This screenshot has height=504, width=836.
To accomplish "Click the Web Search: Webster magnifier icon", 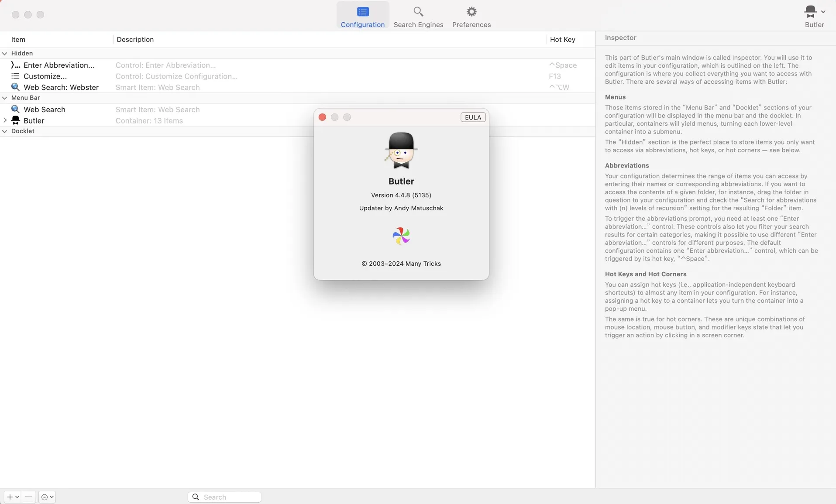I will 15,87.
